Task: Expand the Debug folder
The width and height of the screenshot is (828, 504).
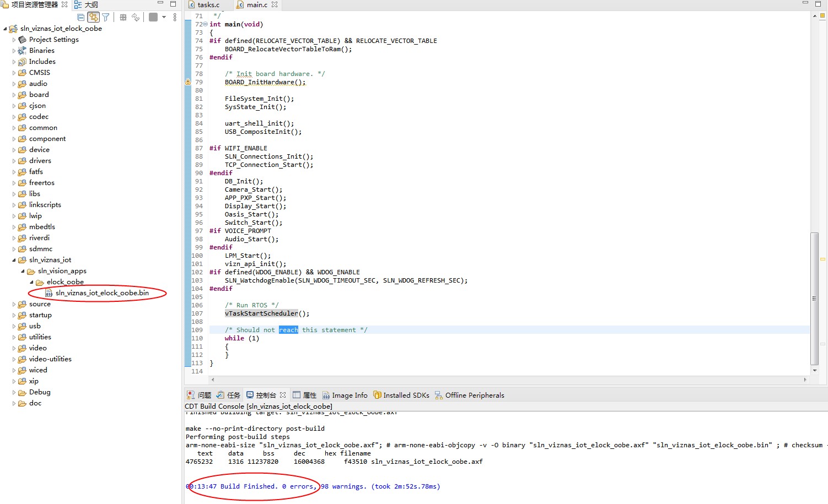Action: click(x=14, y=392)
